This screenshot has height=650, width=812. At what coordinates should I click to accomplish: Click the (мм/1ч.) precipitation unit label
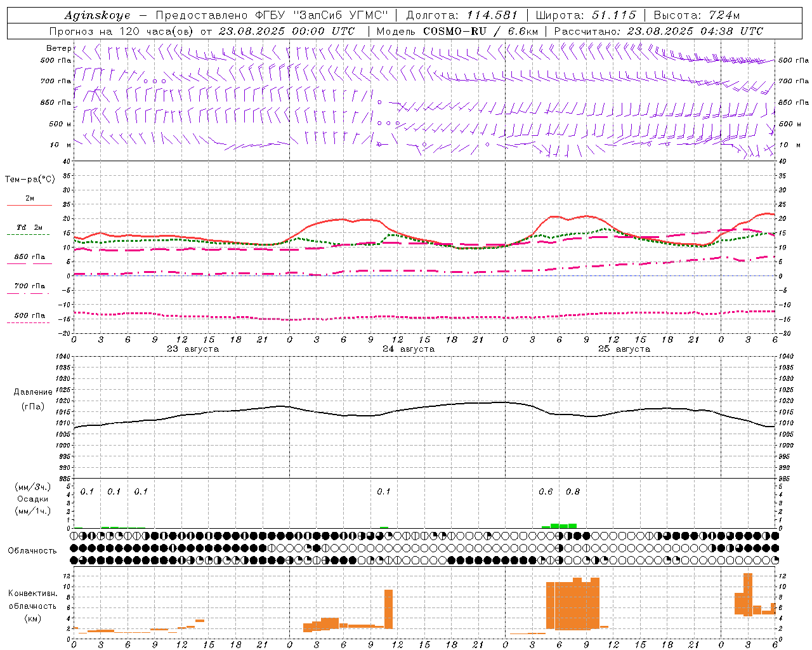33,511
